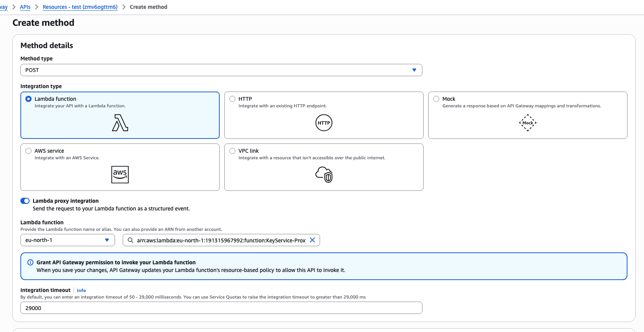Select the HTTP integration radio button
644x332 pixels.
pos(232,99)
